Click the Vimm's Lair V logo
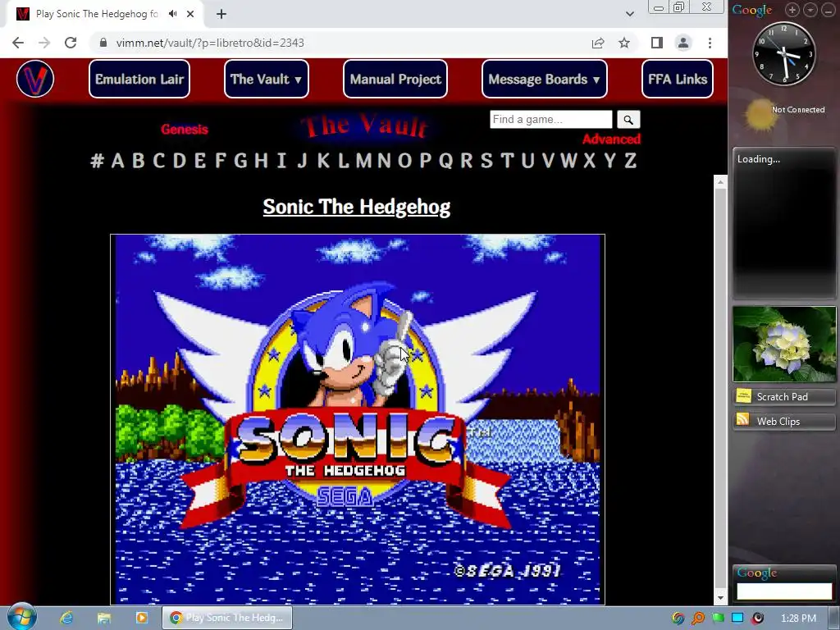The image size is (840, 630). 35,79
